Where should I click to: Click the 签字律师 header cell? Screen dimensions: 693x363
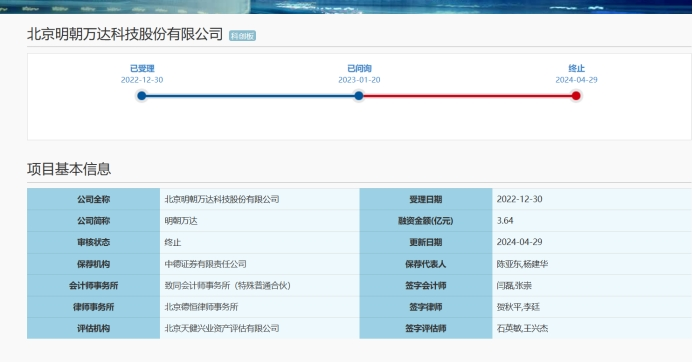click(426, 307)
